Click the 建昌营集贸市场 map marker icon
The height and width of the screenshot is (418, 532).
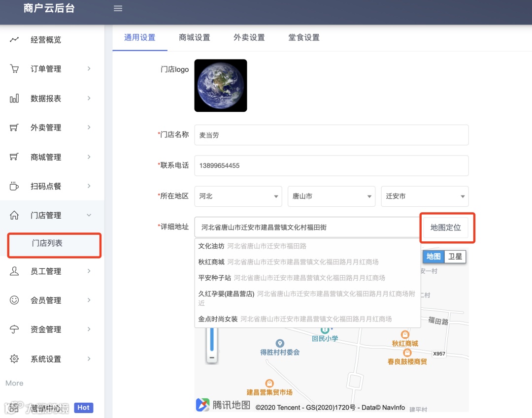tap(269, 384)
